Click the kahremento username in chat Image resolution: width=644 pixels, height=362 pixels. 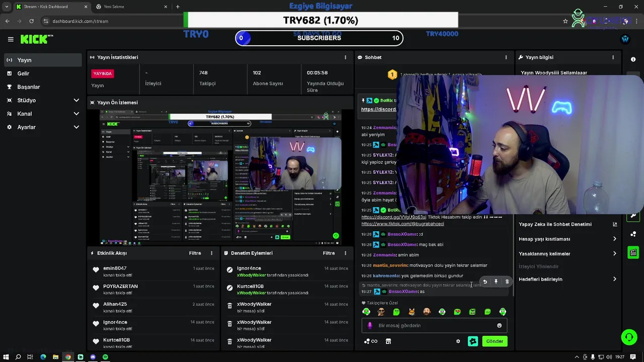click(x=386, y=276)
